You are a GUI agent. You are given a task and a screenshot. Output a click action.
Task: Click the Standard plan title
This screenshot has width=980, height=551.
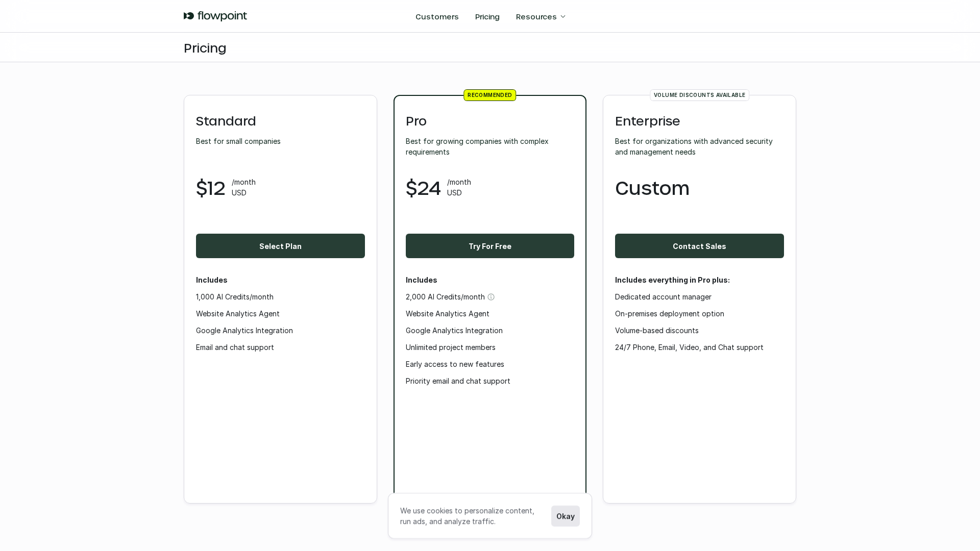point(226,121)
